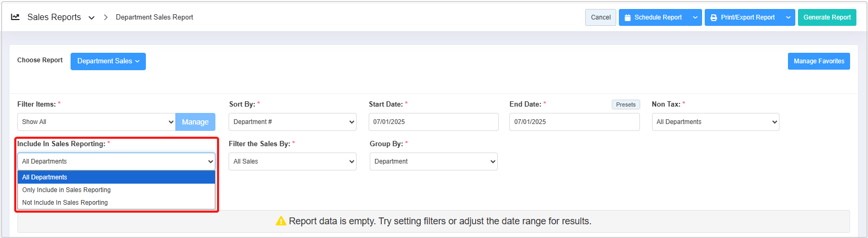This screenshot has height=238, width=868.
Task: Open the Group By Department dropdown
Action: pyautogui.click(x=433, y=161)
